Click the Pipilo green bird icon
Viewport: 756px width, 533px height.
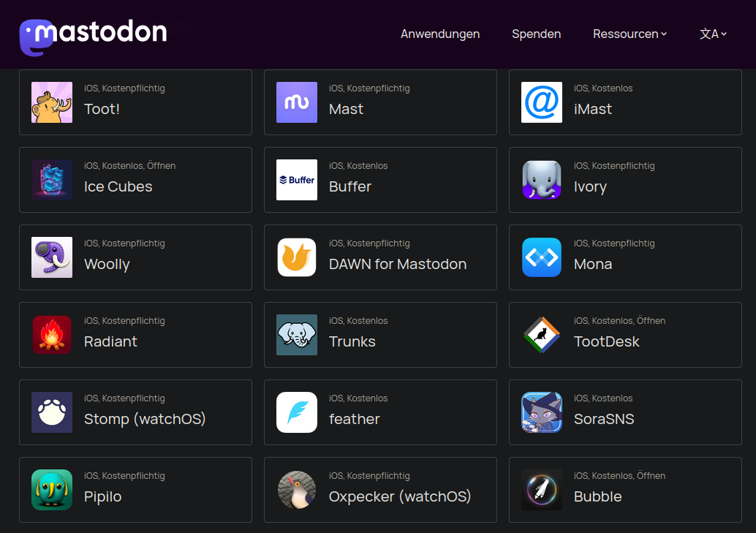pyautogui.click(x=52, y=490)
